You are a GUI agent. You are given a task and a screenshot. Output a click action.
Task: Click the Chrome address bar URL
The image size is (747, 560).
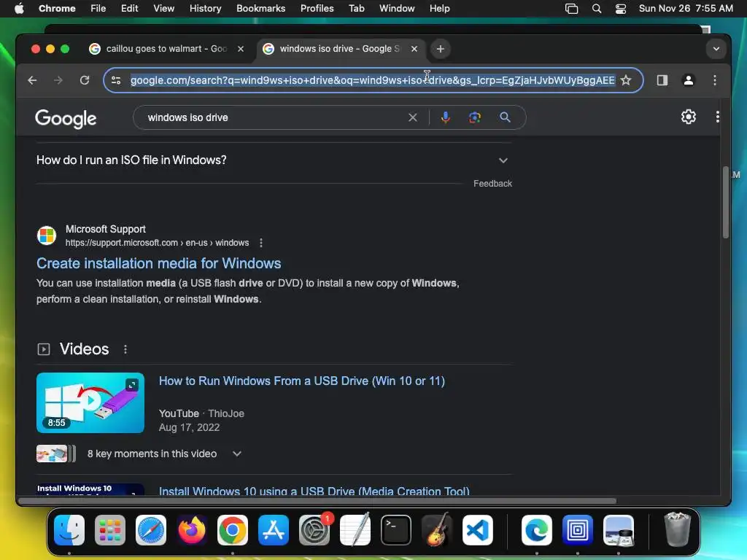coord(373,80)
